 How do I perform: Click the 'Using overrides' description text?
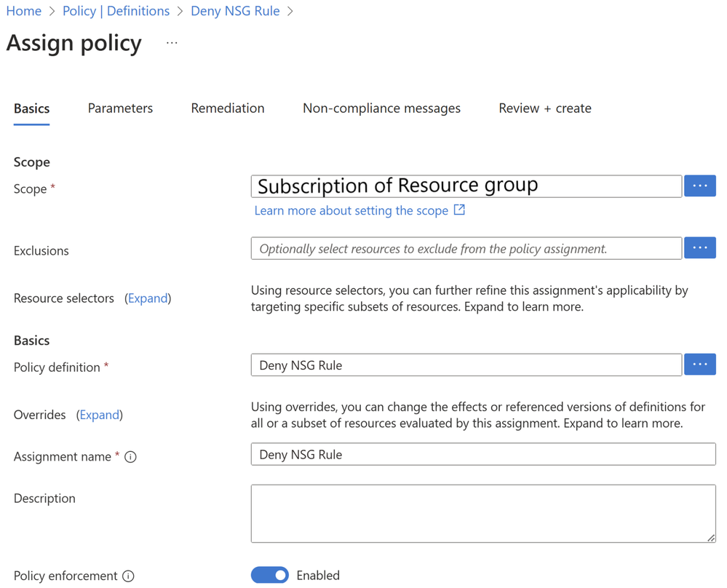click(x=478, y=415)
